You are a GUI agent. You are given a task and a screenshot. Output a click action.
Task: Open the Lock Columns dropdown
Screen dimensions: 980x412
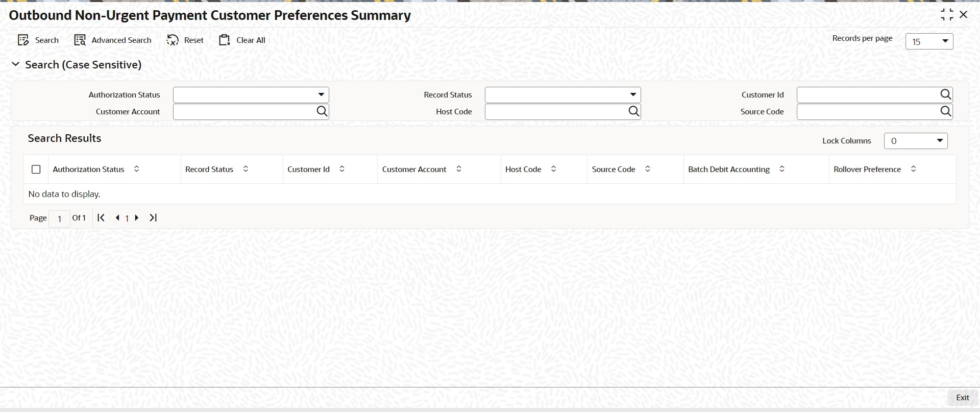916,141
